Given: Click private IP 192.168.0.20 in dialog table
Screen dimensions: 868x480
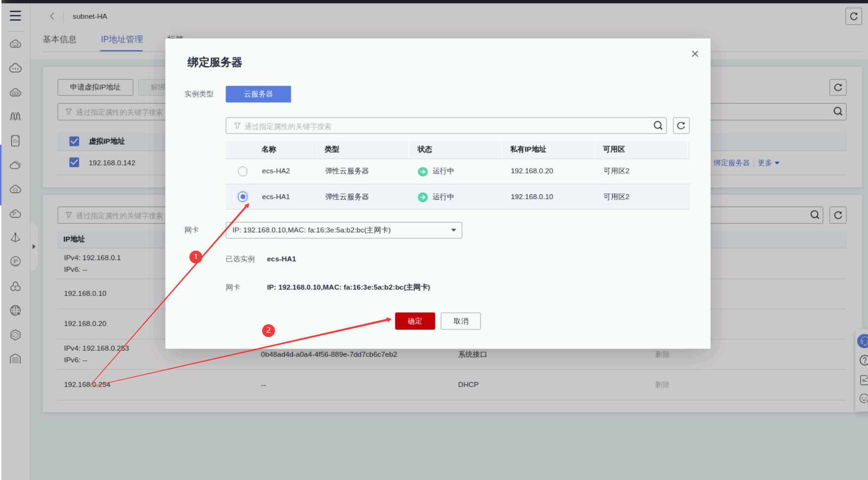Looking at the screenshot, I should pos(532,171).
